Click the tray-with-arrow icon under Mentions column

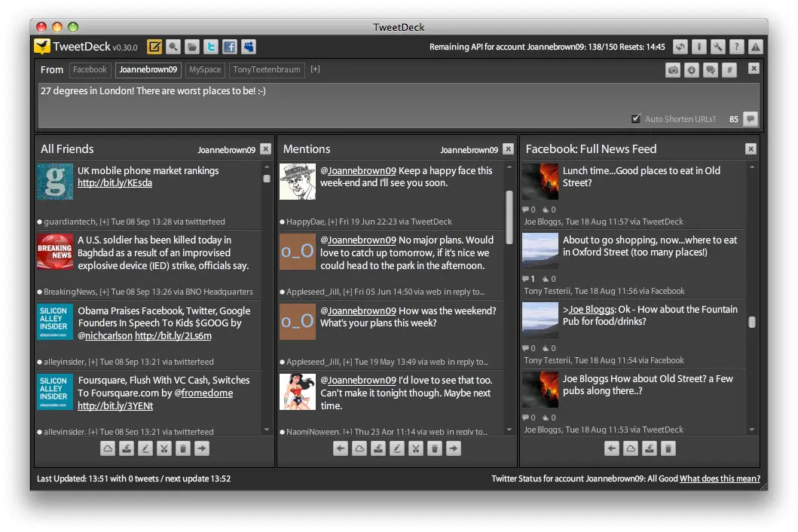click(378, 448)
